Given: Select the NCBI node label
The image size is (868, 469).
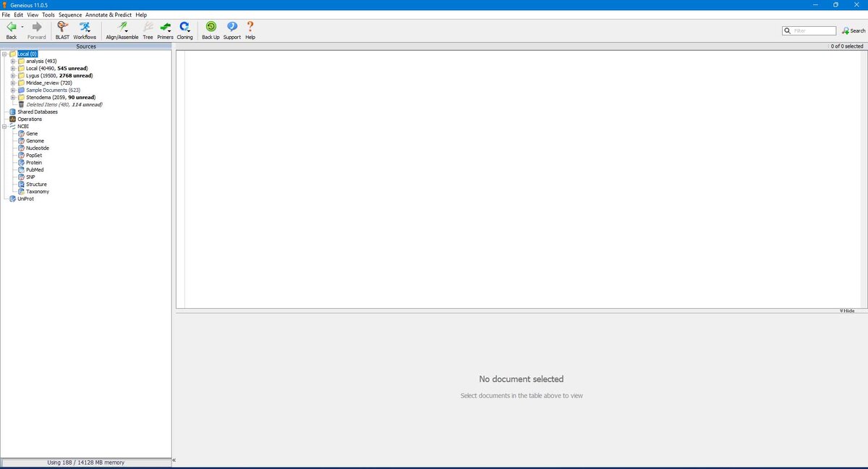Looking at the screenshot, I should pos(23,127).
